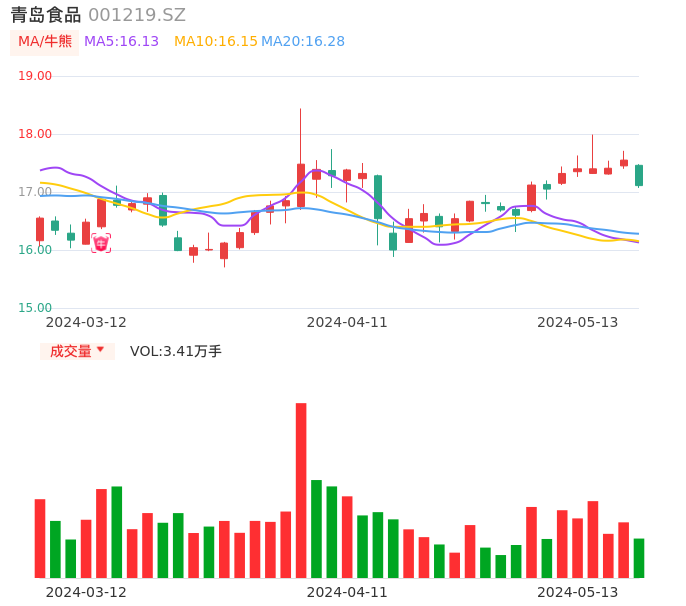
Task: Select the MA10:16.15 legend label
Action: pyautogui.click(x=216, y=42)
